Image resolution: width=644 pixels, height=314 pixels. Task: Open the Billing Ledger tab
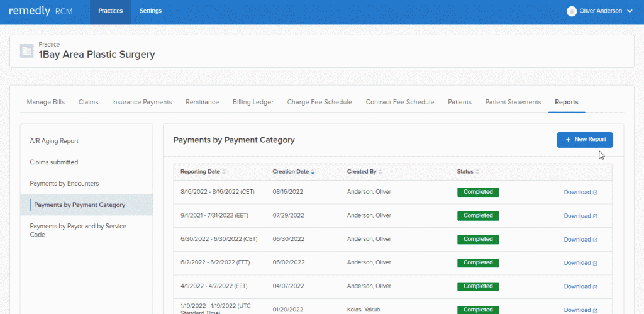coord(253,102)
